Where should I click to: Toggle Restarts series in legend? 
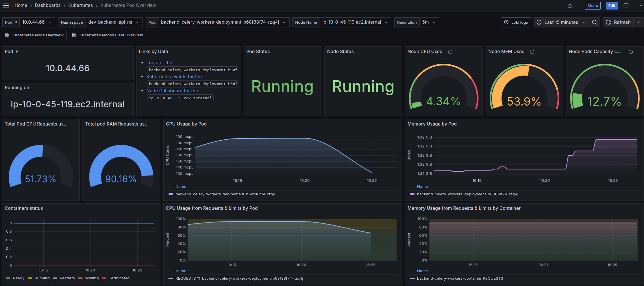pos(64,278)
